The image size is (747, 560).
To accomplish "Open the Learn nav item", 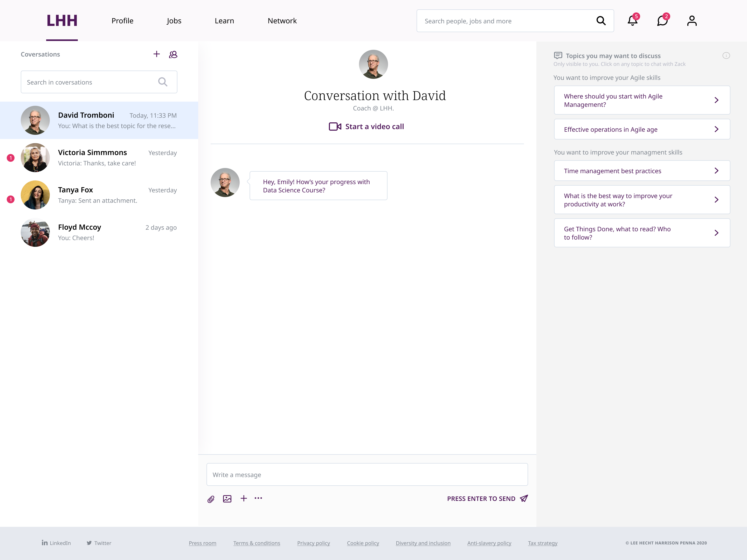I will tap(224, 21).
